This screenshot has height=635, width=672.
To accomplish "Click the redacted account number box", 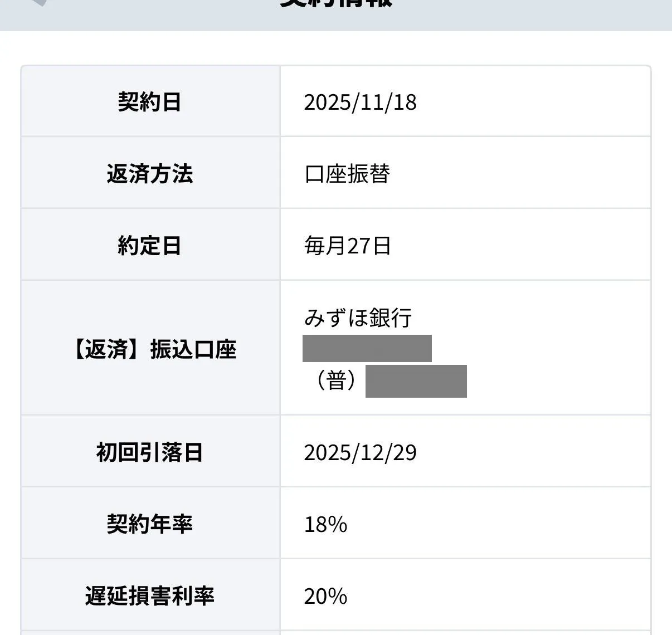I will (416, 381).
